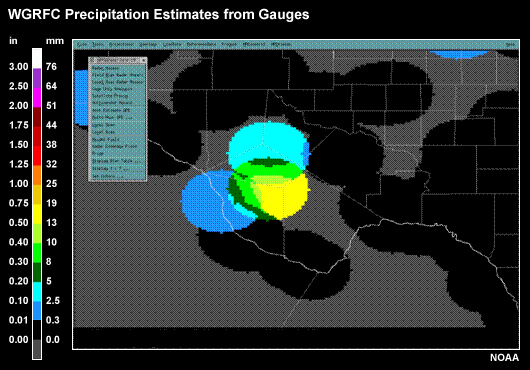The image size is (530, 370).
Task: Open the Projections menu
Action: coord(122,45)
